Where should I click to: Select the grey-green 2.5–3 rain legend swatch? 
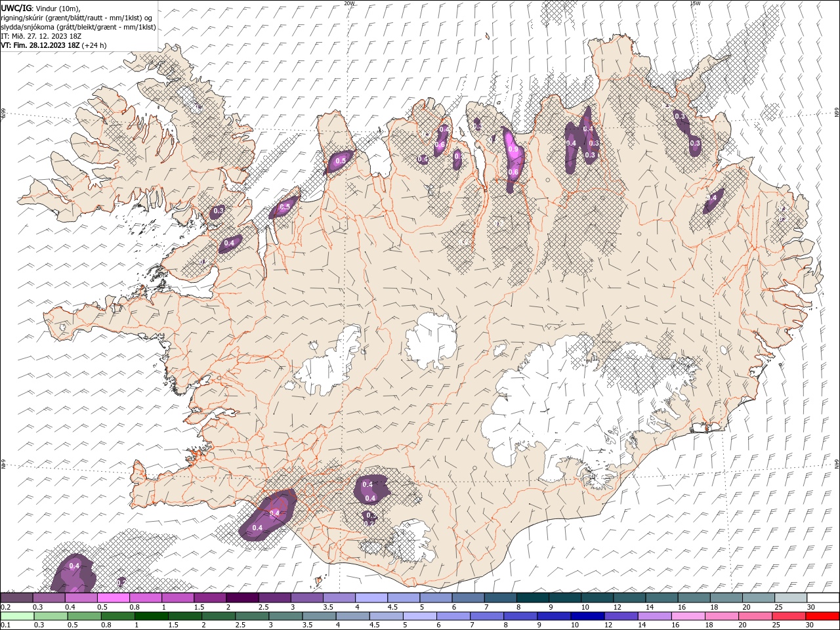pyautogui.click(x=252, y=616)
